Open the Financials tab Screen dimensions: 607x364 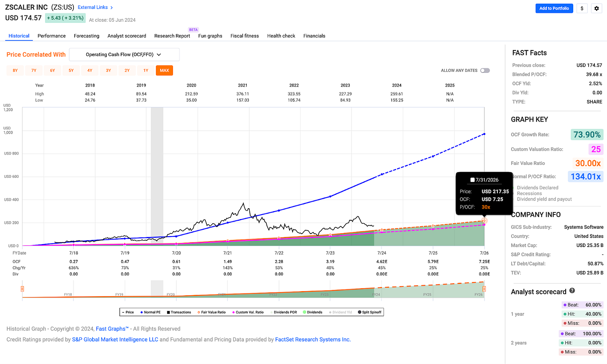coord(314,36)
